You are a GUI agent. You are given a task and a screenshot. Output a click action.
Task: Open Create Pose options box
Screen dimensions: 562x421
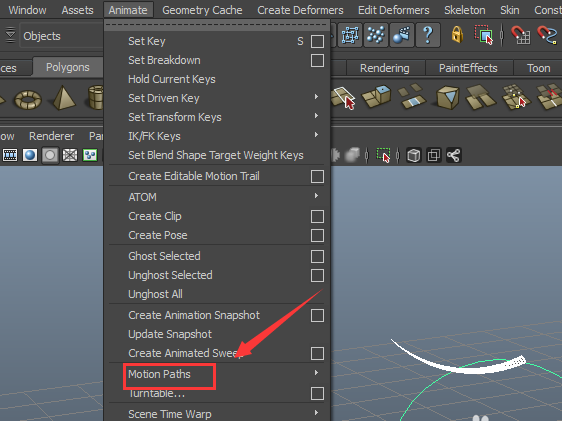(317, 235)
